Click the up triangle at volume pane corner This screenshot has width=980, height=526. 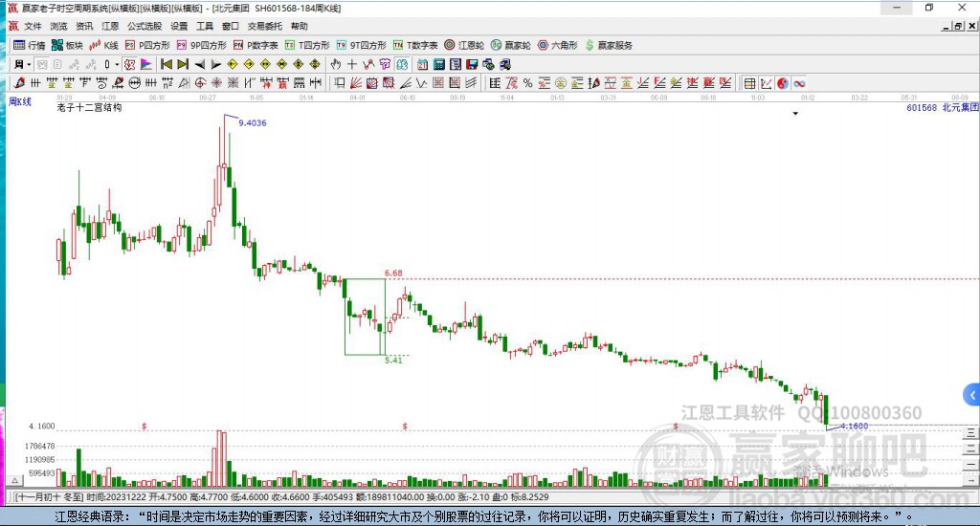15,481
